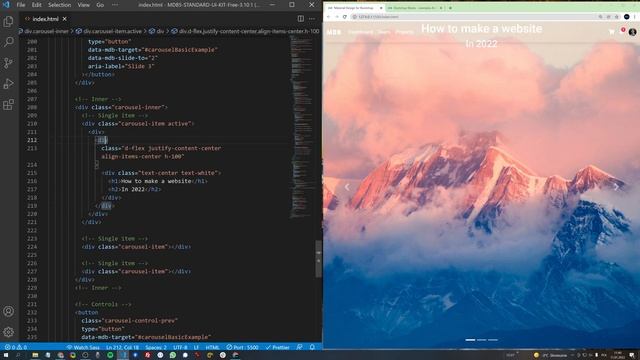Close the index.html editor tab
This screenshot has width=640, height=360.
pyautogui.click(x=64, y=19)
